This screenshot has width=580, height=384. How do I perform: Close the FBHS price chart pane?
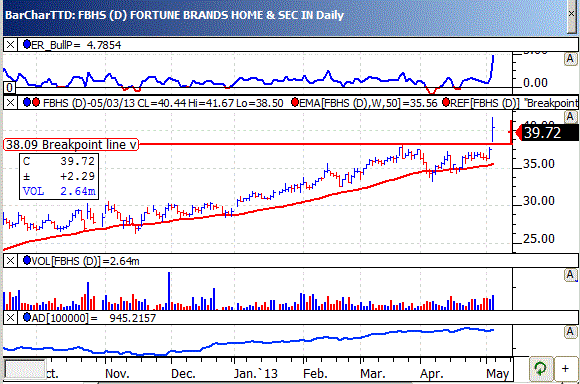coord(10,102)
